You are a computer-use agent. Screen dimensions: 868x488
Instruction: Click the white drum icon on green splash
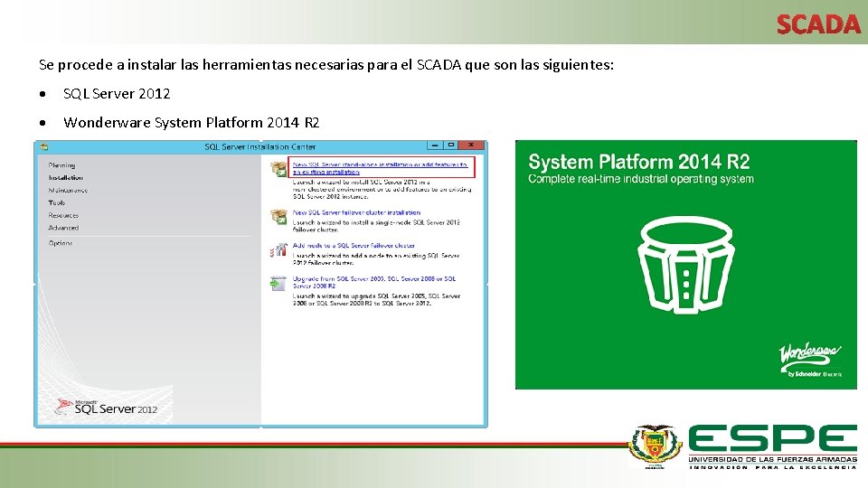[x=686, y=265]
